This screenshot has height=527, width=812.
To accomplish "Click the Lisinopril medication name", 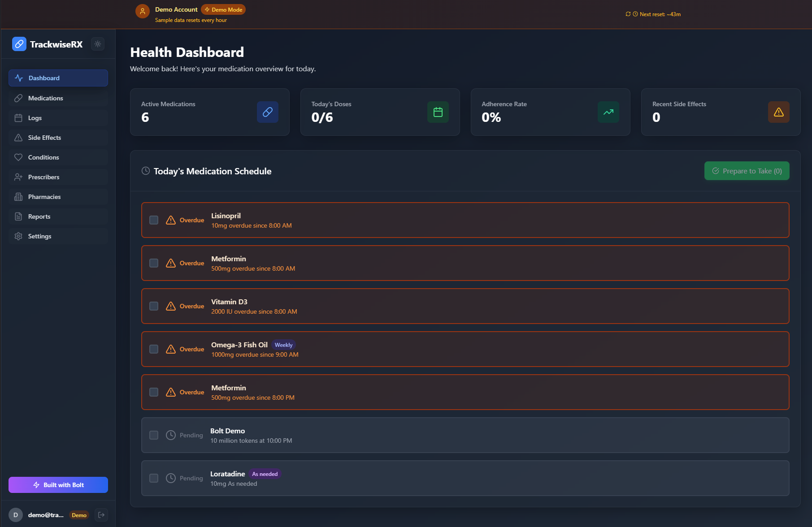I will pyautogui.click(x=226, y=216).
